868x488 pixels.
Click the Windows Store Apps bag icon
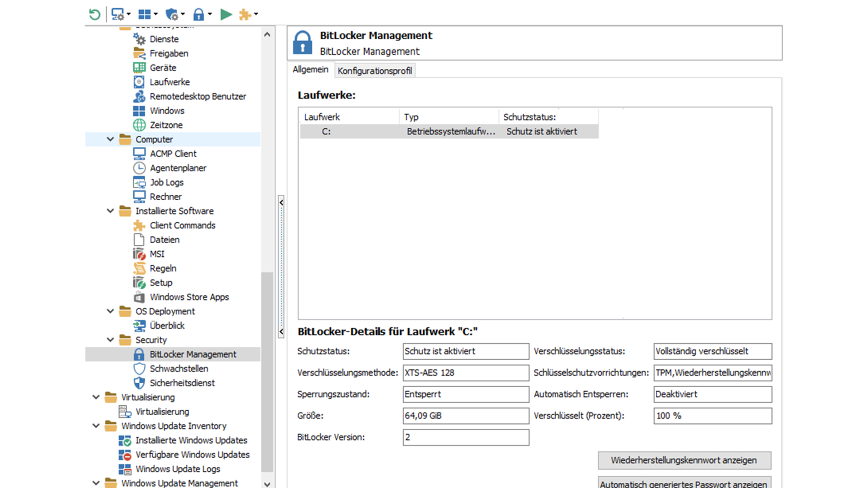click(139, 297)
